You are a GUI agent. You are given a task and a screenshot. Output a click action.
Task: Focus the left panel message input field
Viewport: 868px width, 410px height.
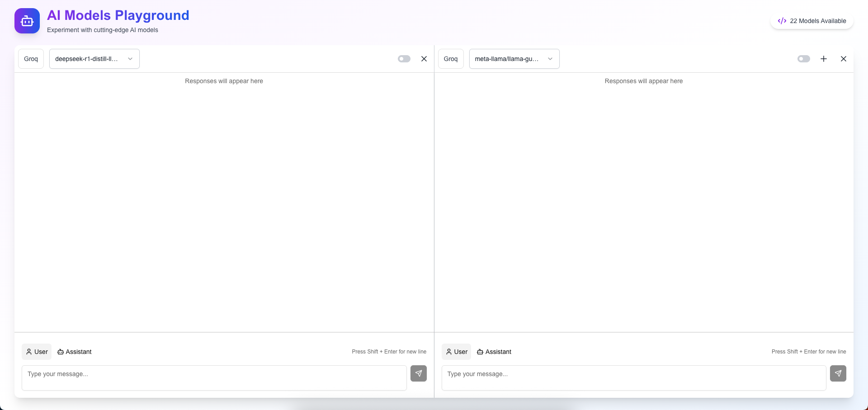coord(214,377)
